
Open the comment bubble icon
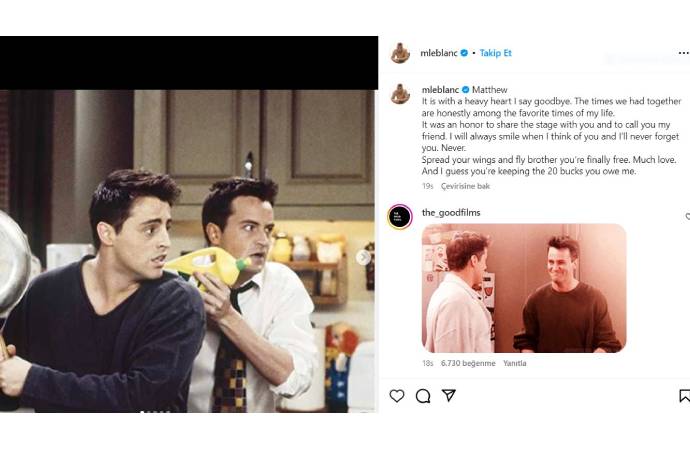coord(423,396)
